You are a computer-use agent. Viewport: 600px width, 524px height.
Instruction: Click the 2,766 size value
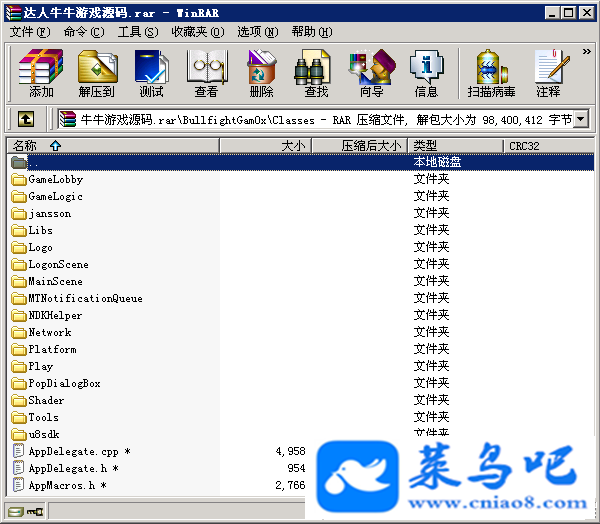tap(290, 485)
